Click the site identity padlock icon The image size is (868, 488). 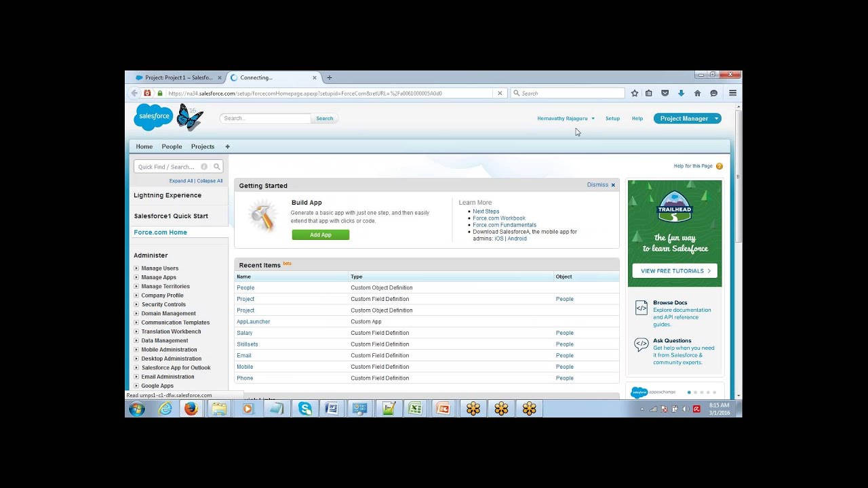(x=160, y=93)
